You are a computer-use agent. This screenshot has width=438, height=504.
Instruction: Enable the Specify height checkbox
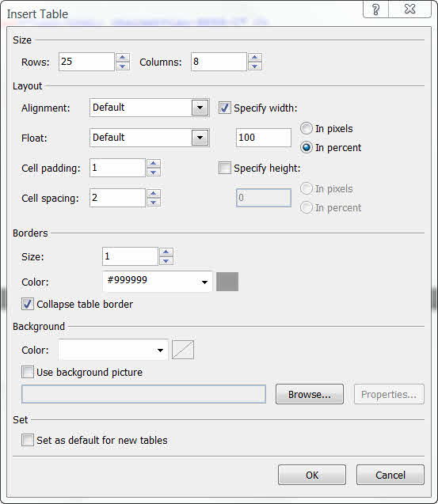tap(225, 168)
